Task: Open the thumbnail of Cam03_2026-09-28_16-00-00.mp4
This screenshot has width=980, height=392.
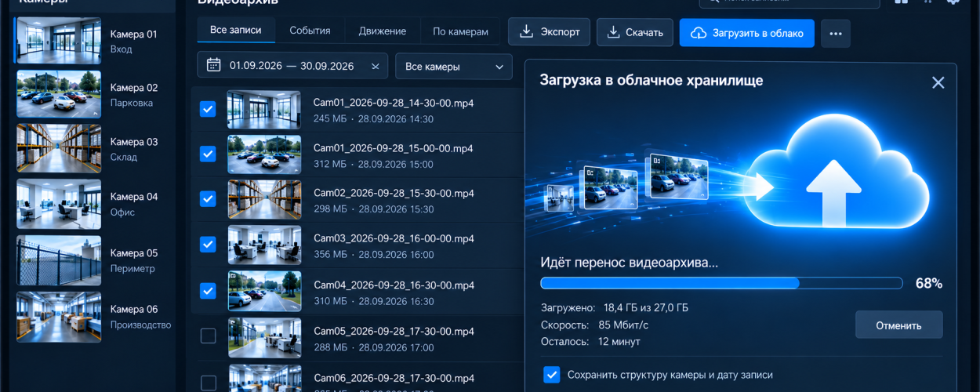Action: click(264, 245)
